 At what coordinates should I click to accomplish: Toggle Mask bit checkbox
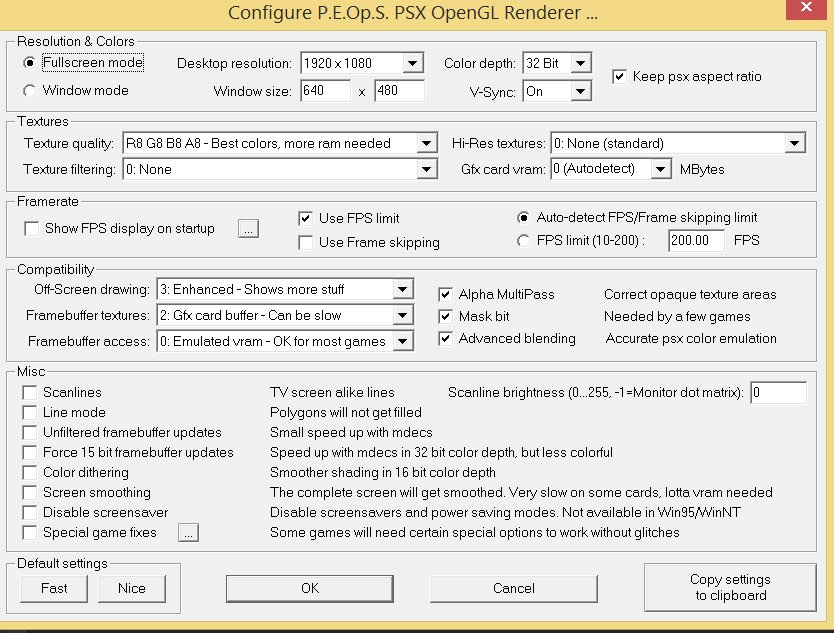445,317
